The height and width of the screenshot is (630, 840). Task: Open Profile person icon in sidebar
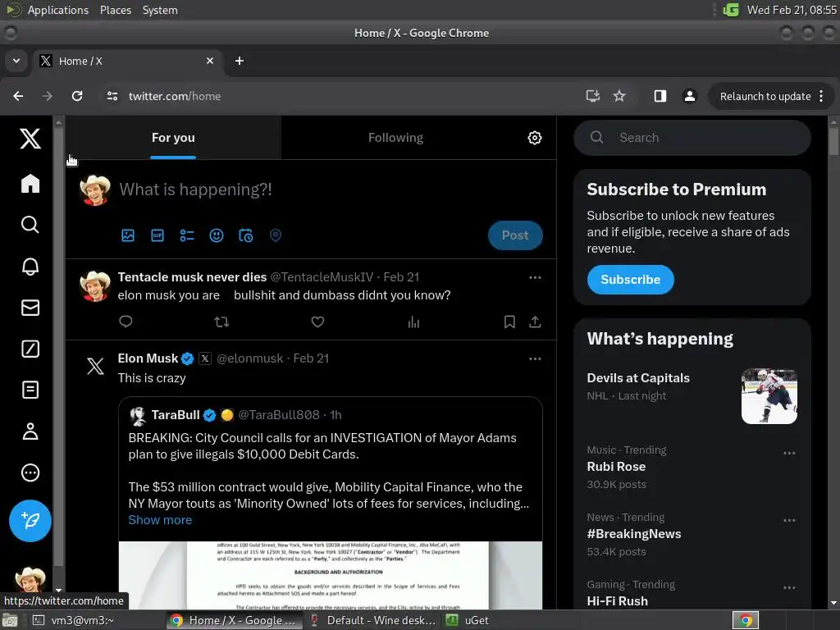point(30,431)
